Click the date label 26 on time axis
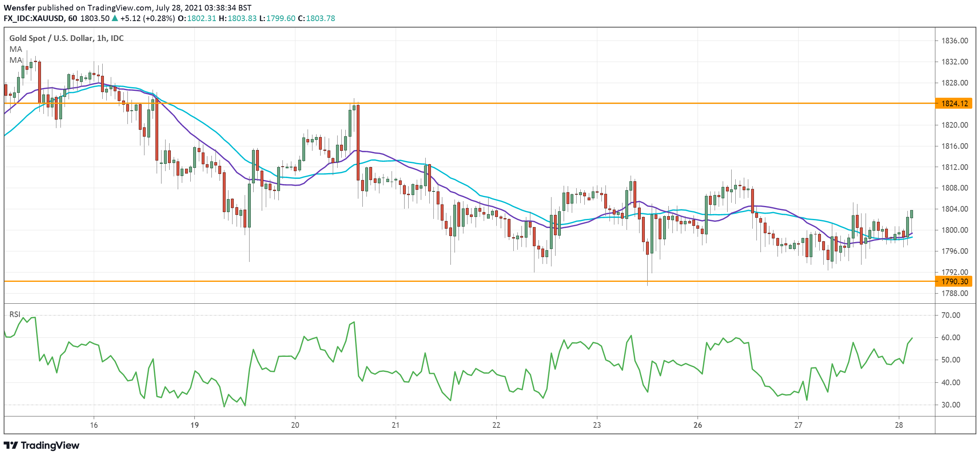 click(x=698, y=425)
